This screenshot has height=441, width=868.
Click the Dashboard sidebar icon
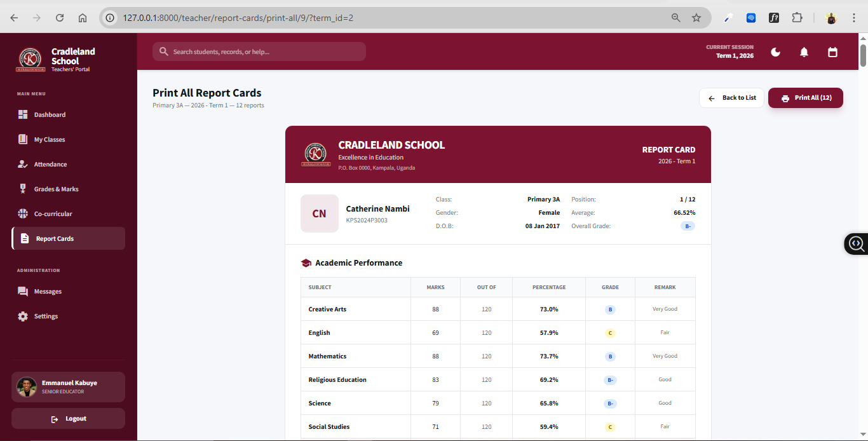tap(23, 115)
